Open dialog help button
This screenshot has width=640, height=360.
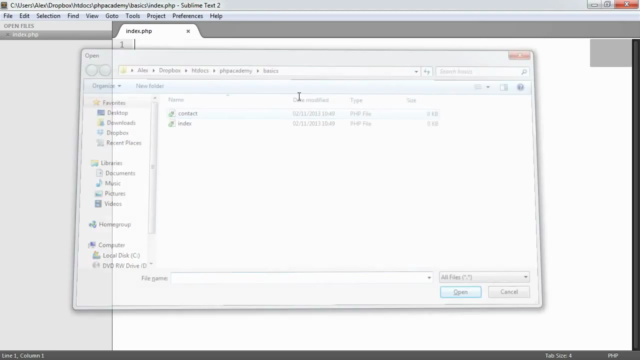(x=520, y=87)
